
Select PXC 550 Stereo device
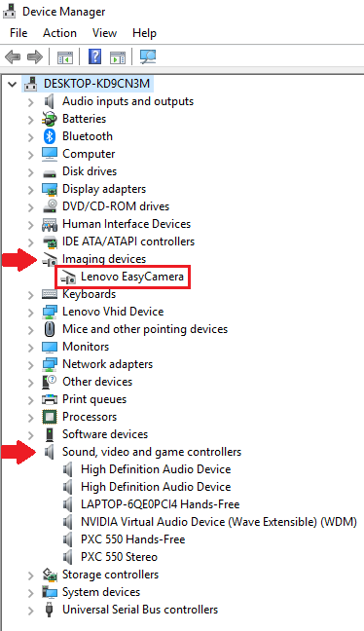click(x=119, y=557)
